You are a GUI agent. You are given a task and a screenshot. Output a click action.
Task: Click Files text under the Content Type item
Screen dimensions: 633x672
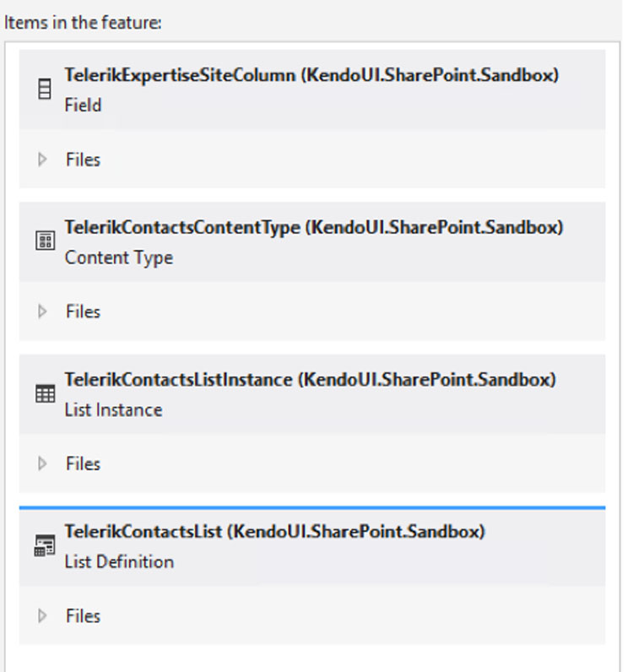tap(84, 312)
